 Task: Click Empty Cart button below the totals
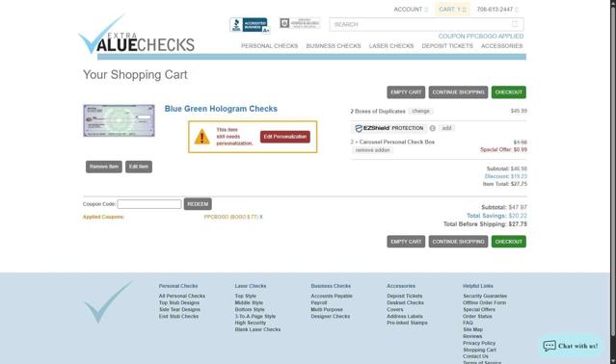point(406,242)
